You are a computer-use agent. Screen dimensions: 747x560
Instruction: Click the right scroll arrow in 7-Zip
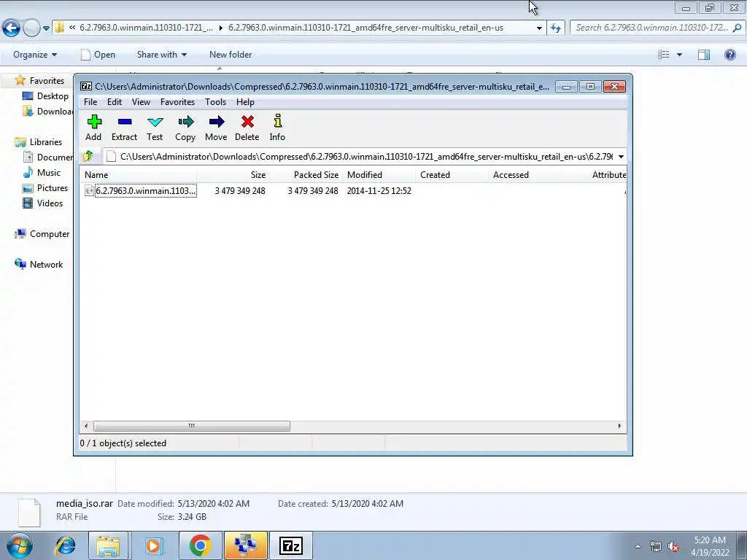click(619, 426)
